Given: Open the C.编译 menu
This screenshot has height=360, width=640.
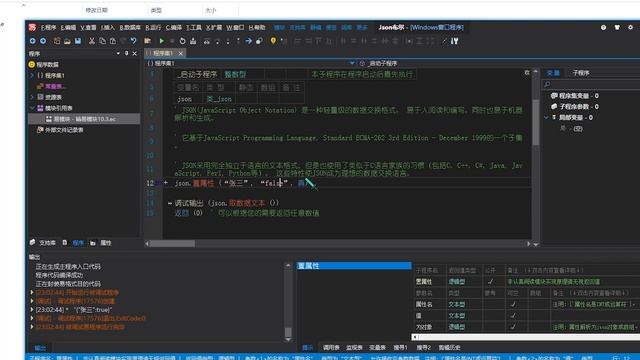Looking at the screenshot, I should 173,27.
